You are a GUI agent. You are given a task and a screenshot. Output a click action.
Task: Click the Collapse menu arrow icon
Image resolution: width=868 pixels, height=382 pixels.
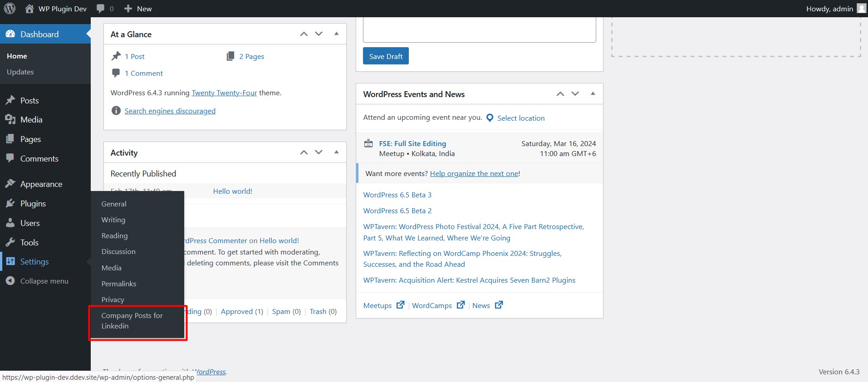(x=10, y=281)
